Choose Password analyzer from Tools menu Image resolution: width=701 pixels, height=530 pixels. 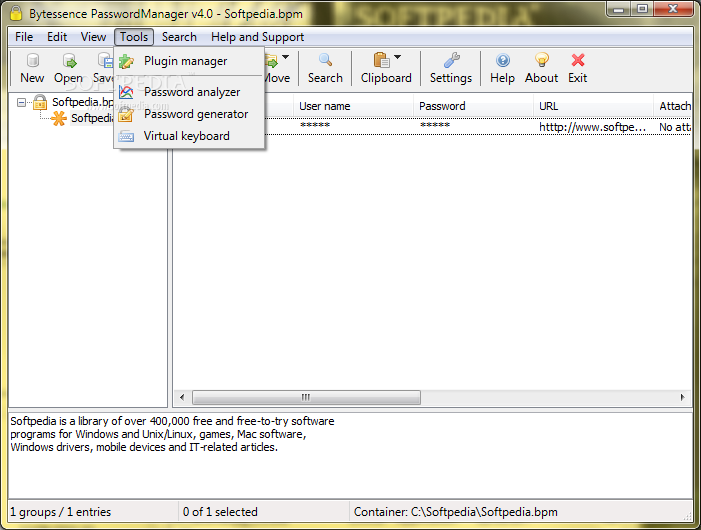tap(189, 92)
